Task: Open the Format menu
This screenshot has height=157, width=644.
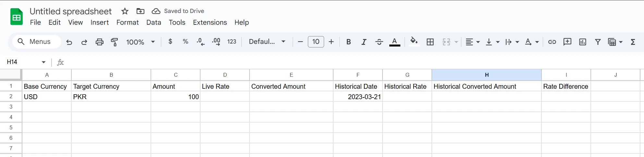Action: coord(128,22)
